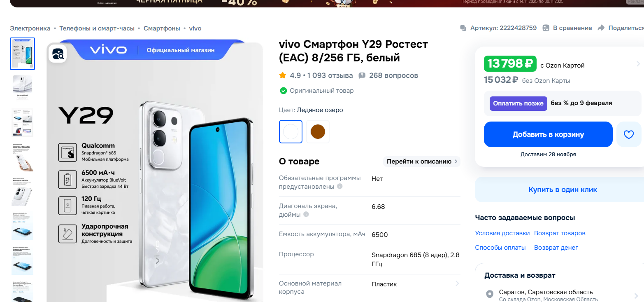Image resolution: width=644 pixels, height=302 pixels.
Task: Click the star rating icon
Action: tap(283, 75)
